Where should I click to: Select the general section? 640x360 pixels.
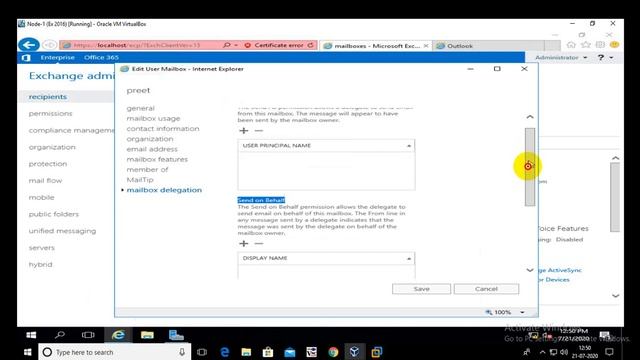140,108
